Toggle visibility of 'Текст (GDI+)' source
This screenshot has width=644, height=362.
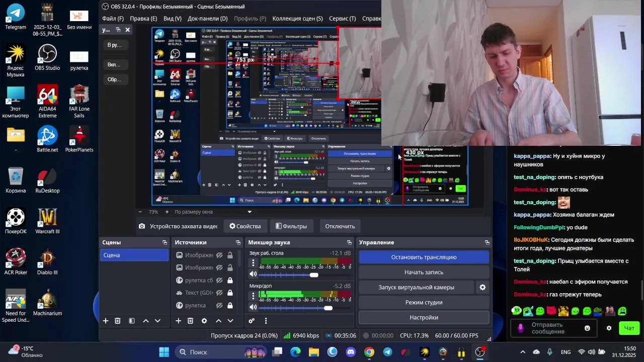(x=219, y=293)
